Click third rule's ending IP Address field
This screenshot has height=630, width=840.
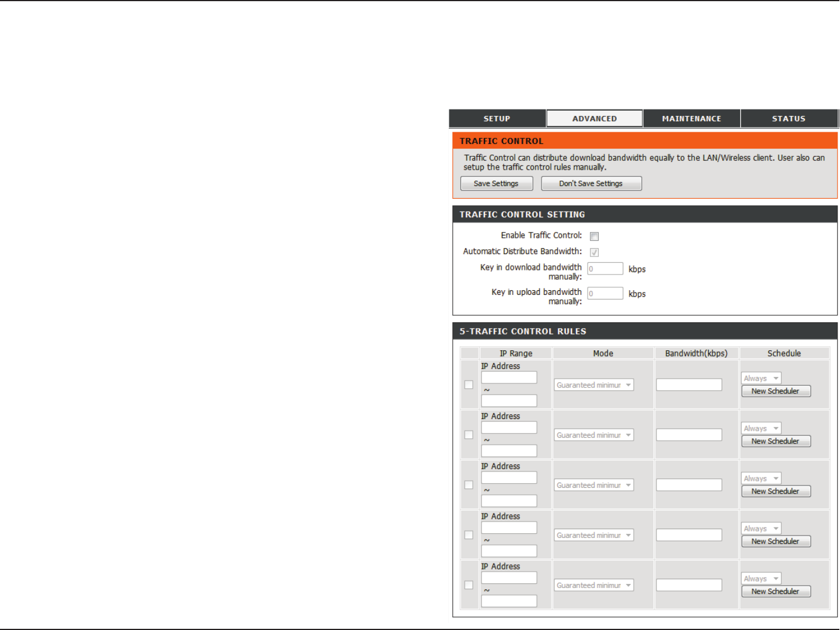click(509, 501)
